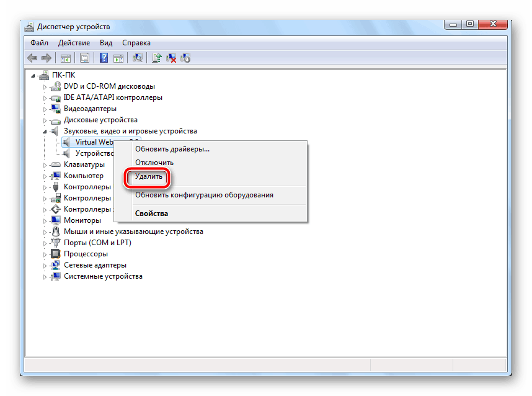
Task: Open the Действие menu
Action: point(74,43)
